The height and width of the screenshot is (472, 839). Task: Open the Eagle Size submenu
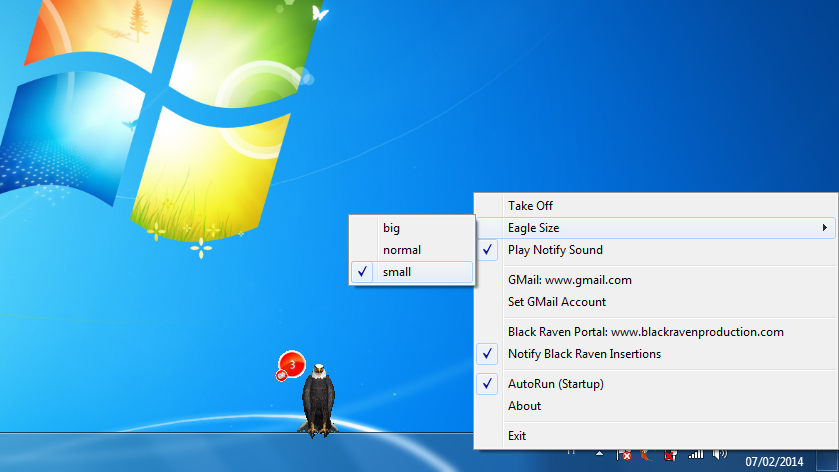tap(655, 227)
